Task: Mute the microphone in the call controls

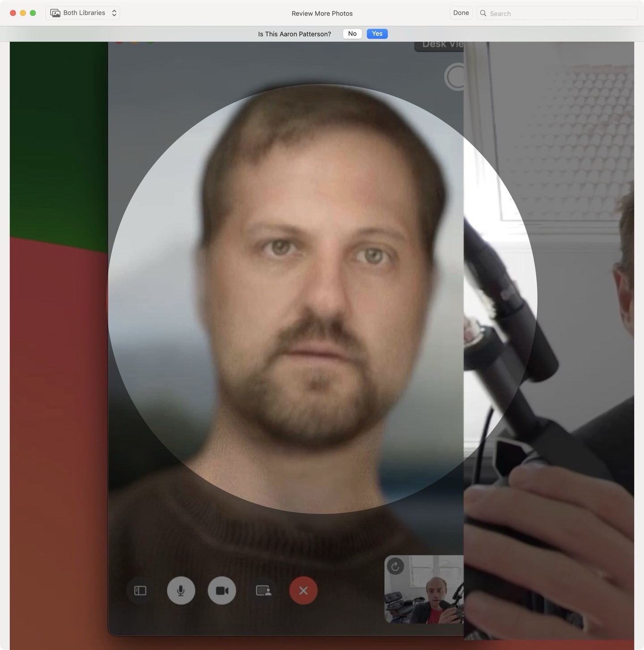Action: click(181, 591)
